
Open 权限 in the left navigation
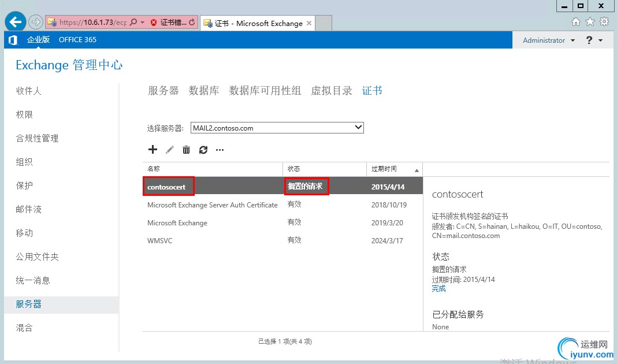click(24, 114)
